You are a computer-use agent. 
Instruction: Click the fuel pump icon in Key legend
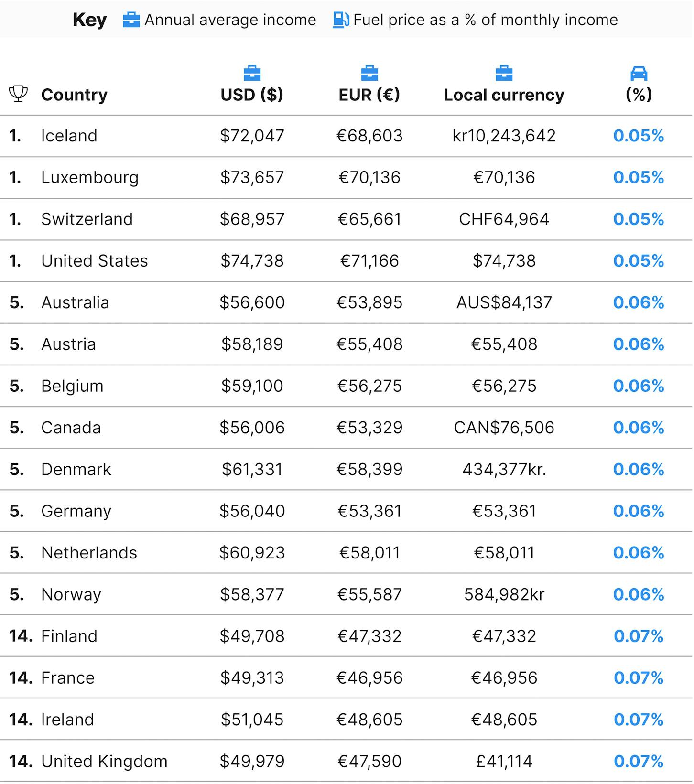pyautogui.click(x=341, y=20)
